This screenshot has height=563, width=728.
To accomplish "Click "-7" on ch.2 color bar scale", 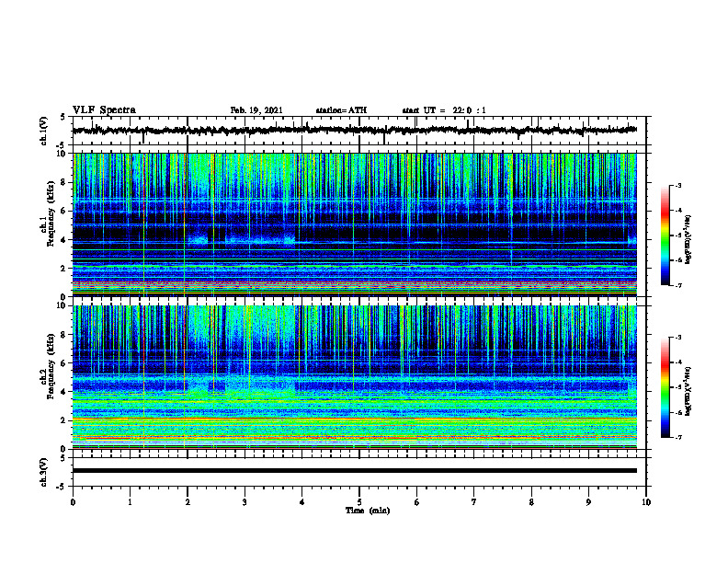I will tap(678, 437).
